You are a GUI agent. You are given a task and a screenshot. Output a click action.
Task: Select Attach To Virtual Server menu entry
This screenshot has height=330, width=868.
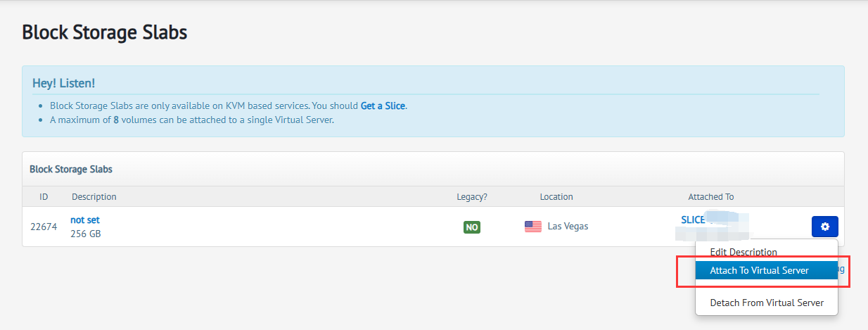click(767, 270)
